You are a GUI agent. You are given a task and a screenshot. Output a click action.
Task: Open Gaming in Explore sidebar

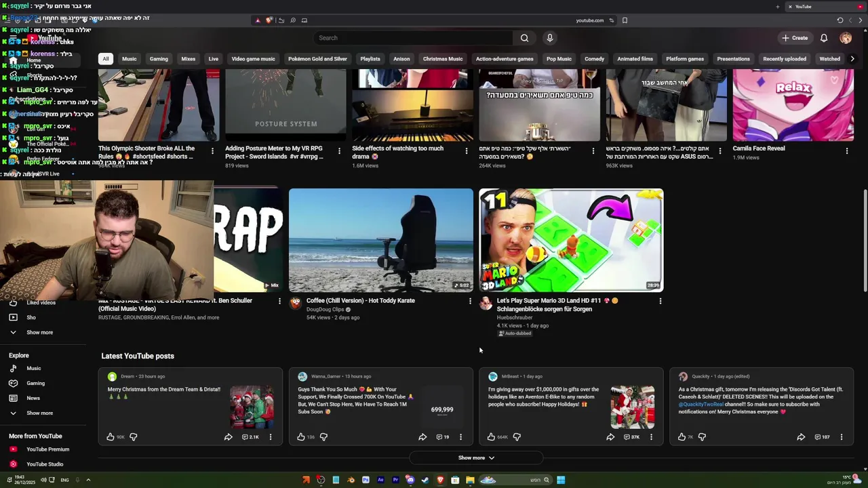click(35, 384)
